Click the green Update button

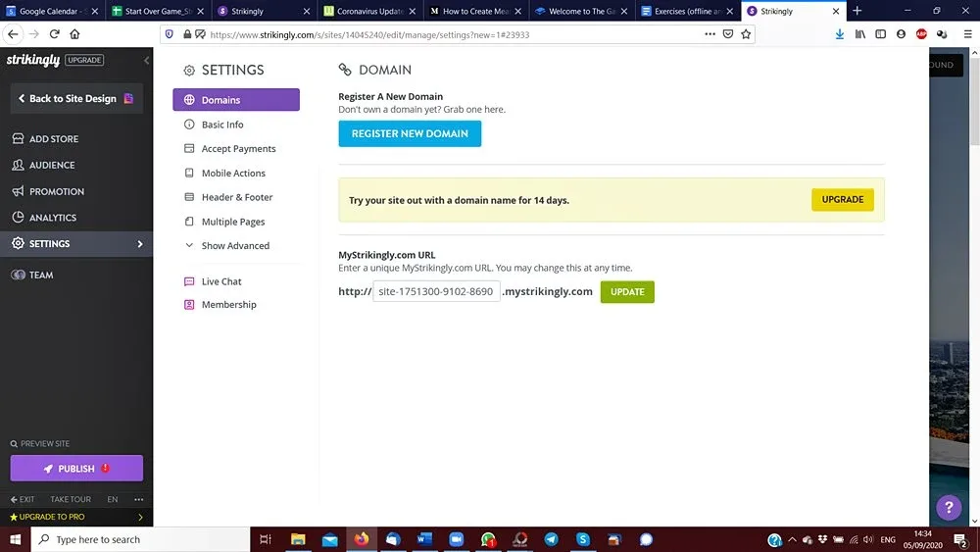point(627,292)
